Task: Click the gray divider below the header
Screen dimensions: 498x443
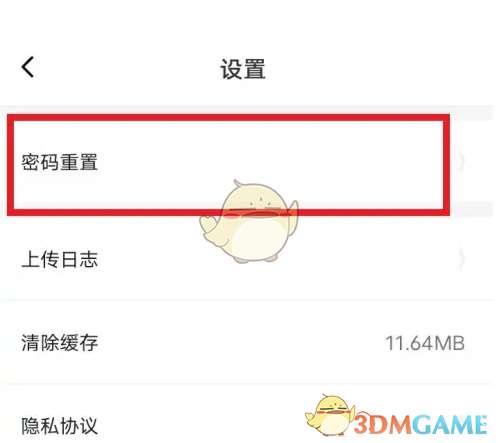Action: pyautogui.click(x=247, y=110)
